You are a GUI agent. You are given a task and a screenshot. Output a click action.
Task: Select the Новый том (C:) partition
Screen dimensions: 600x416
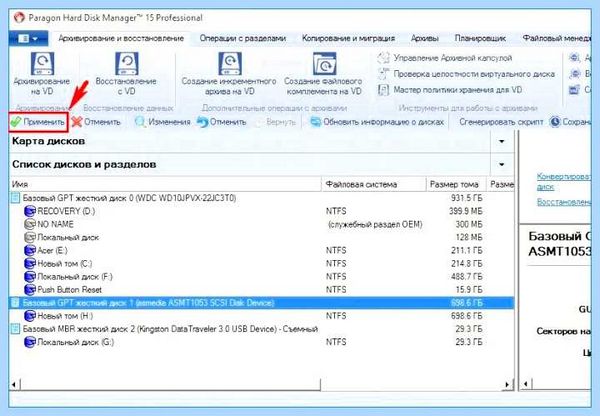(x=261, y=264)
